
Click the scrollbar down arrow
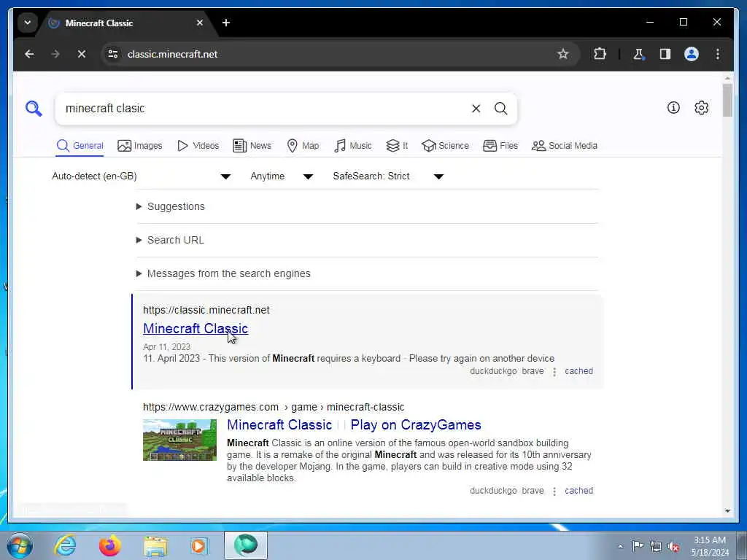click(727, 511)
